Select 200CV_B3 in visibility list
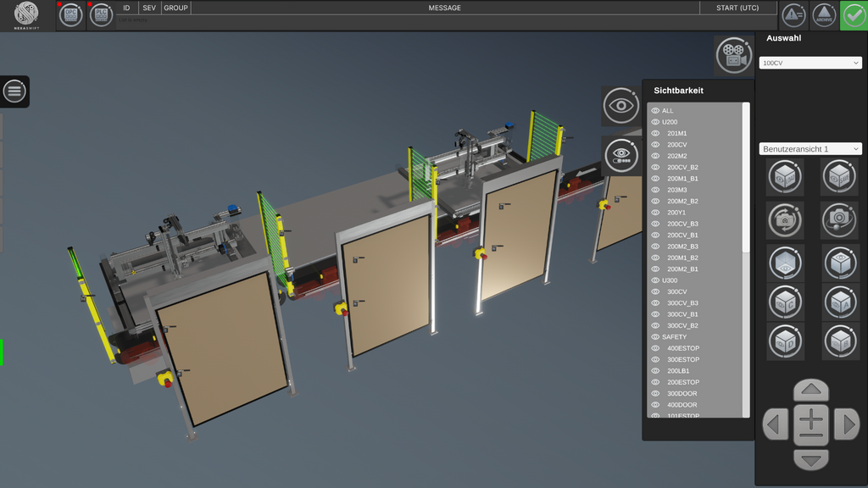The width and height of the screenshot is (868, 488). 682,224
